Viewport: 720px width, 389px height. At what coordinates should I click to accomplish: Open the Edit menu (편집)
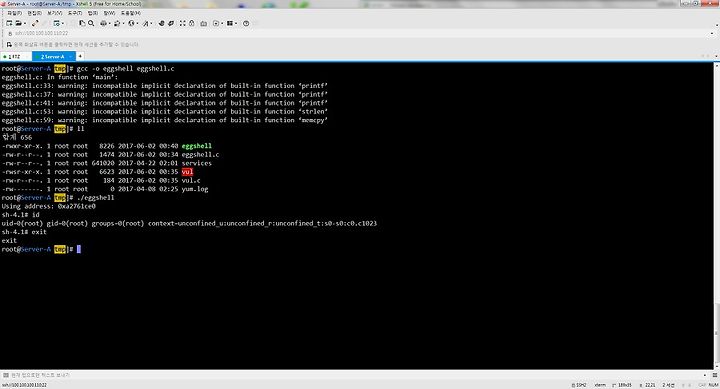click(34, 13)
